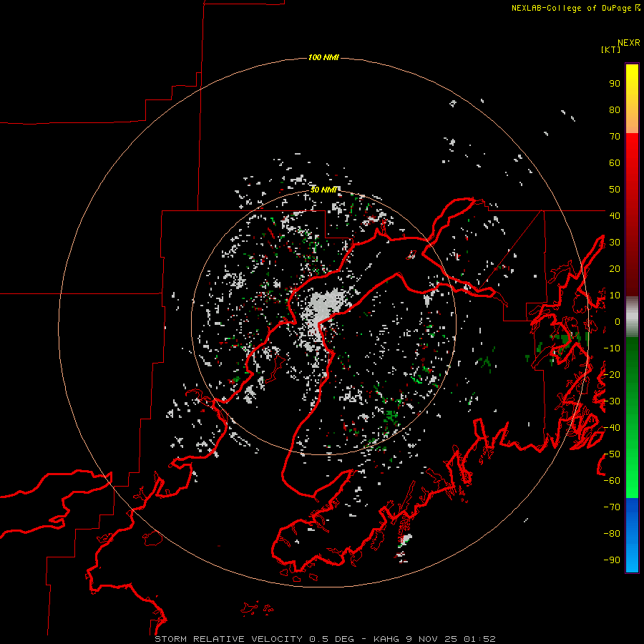Click the -40 value on the velocity scale

click(x=612, y=428)
